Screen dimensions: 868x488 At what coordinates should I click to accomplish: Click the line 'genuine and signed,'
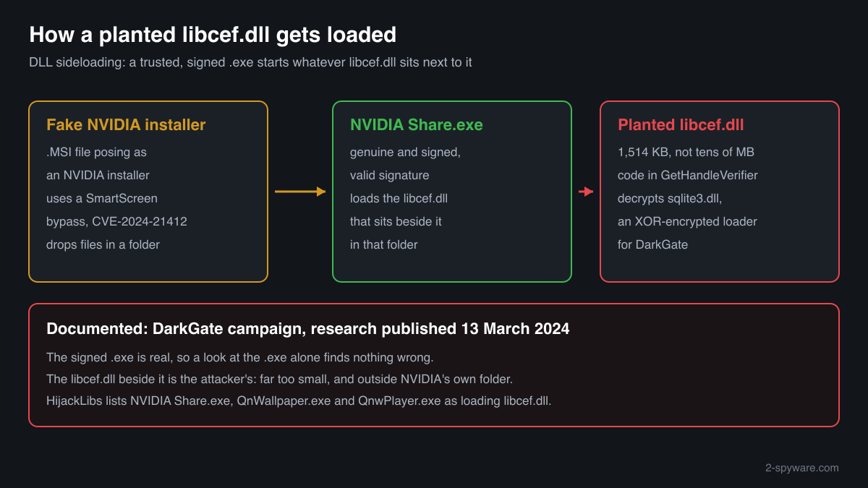coord(405,152)
